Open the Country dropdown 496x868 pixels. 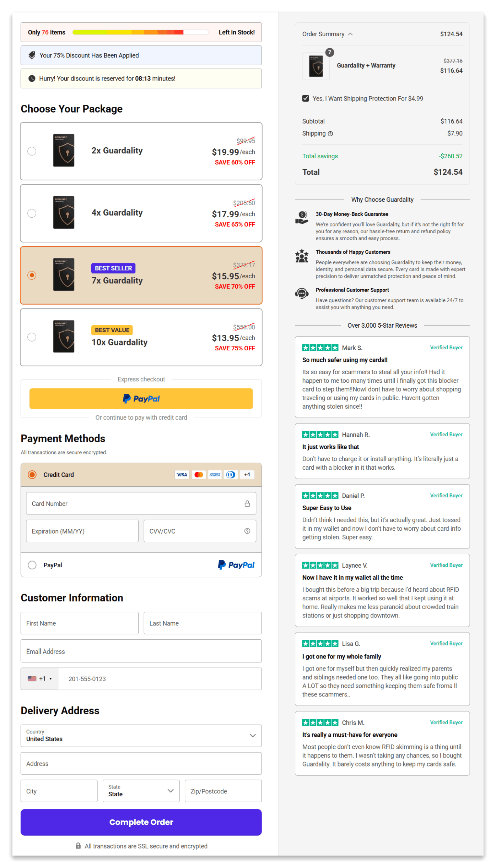click(141, 736)
